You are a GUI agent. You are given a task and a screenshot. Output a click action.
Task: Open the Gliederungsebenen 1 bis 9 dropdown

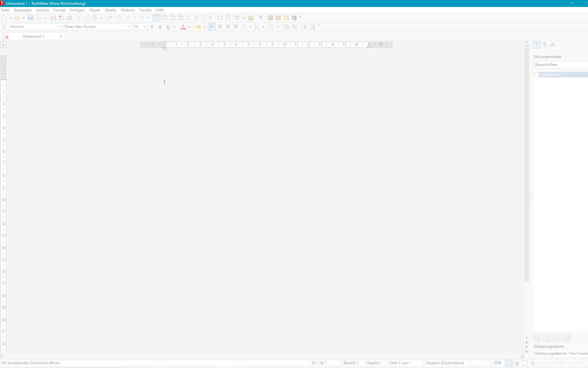click(560, 353)
